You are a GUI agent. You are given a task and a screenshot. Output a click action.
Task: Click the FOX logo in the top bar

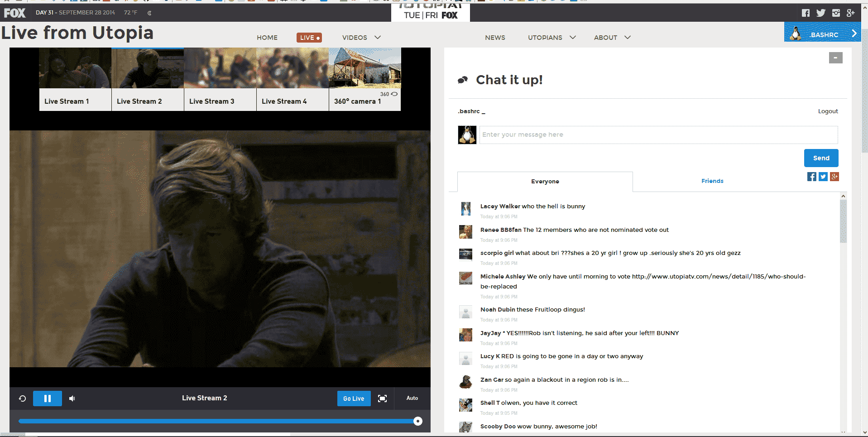click(14, 13)
